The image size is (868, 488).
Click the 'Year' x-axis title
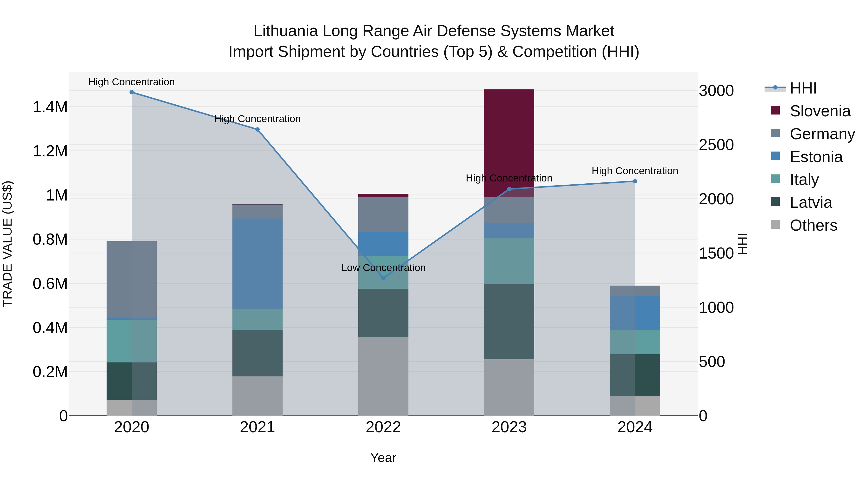[x=383, y=458]
